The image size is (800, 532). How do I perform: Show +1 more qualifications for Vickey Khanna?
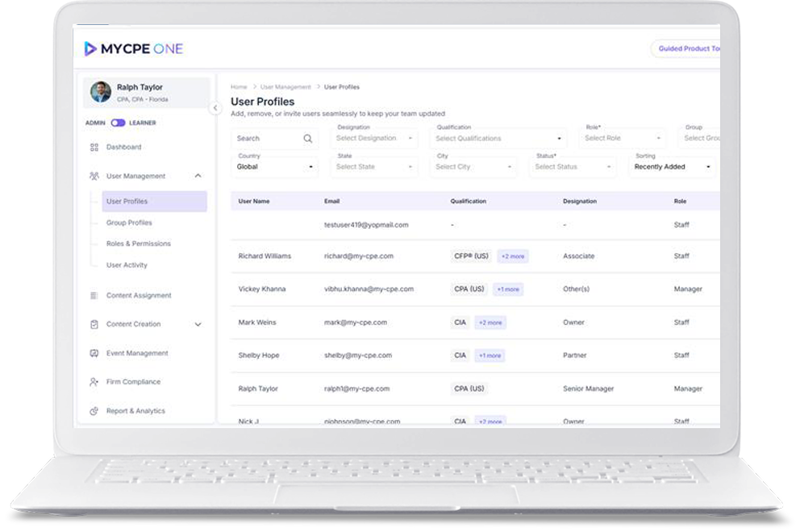coord(508,289)
